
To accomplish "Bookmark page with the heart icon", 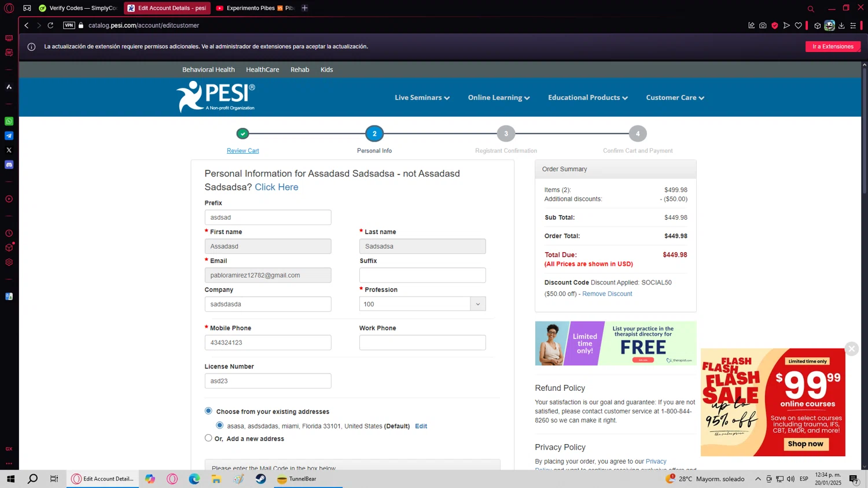I will 799,25.
